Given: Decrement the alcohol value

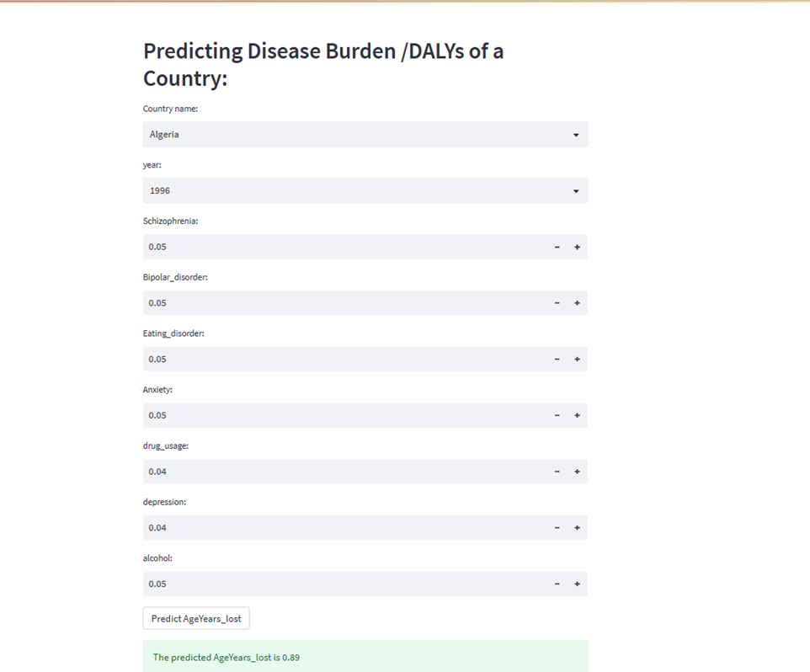Looking at the screenshot, I should coord(557,584).
